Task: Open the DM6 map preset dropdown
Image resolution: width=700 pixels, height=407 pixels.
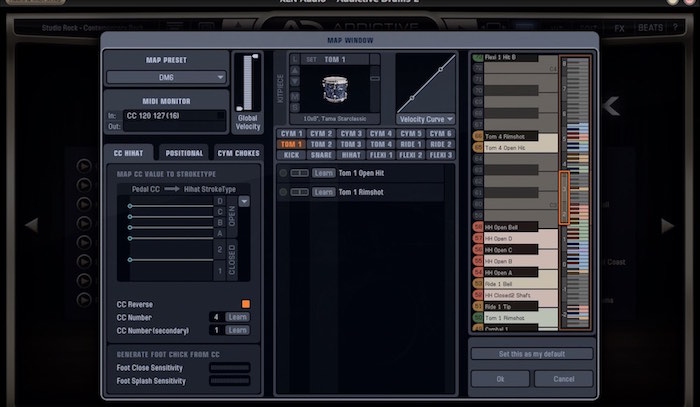Action: pos(166,77)
